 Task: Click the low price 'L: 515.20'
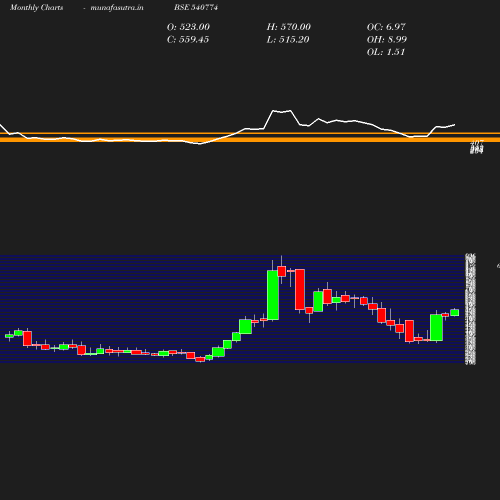[x=288, y=40]
